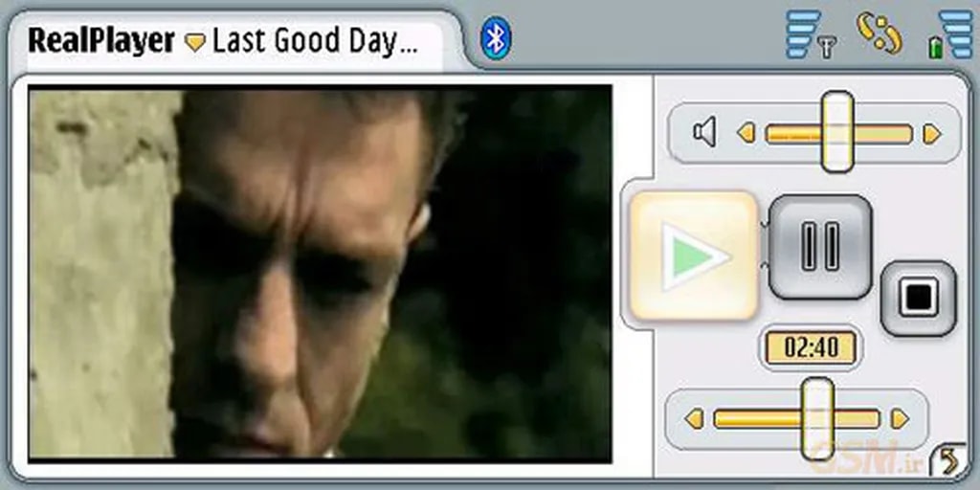
Task: Select the Last Good Day track title
Action: tap(314, 42)
